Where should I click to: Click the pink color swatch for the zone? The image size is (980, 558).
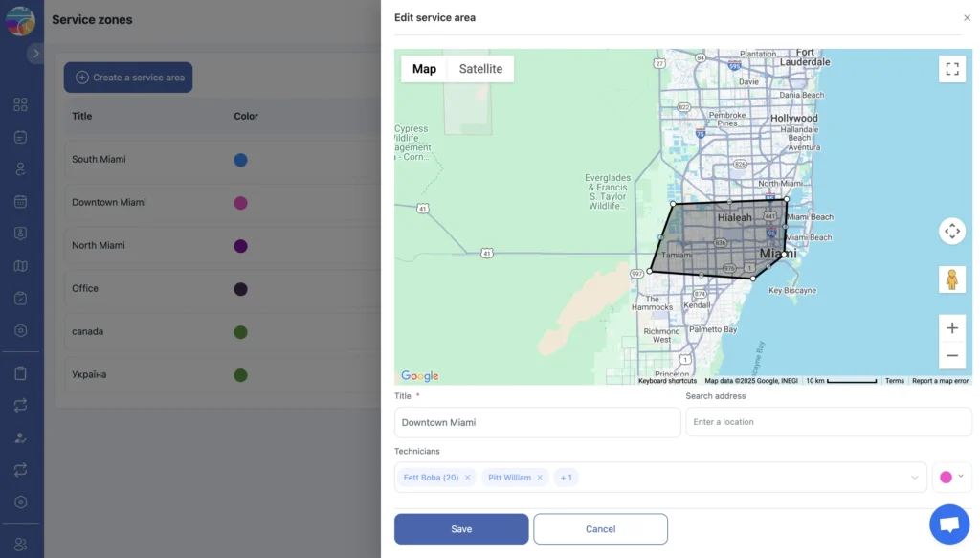click(946, 478)
